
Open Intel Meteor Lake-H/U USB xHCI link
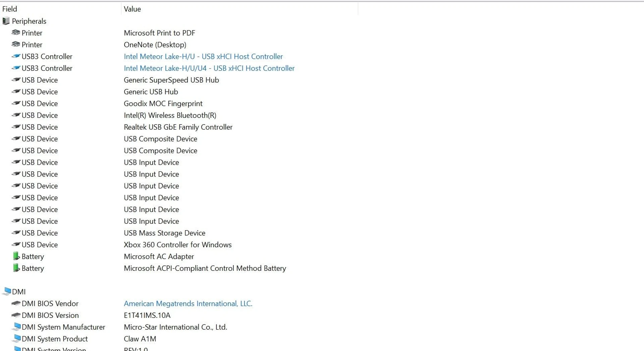[203, 56]
